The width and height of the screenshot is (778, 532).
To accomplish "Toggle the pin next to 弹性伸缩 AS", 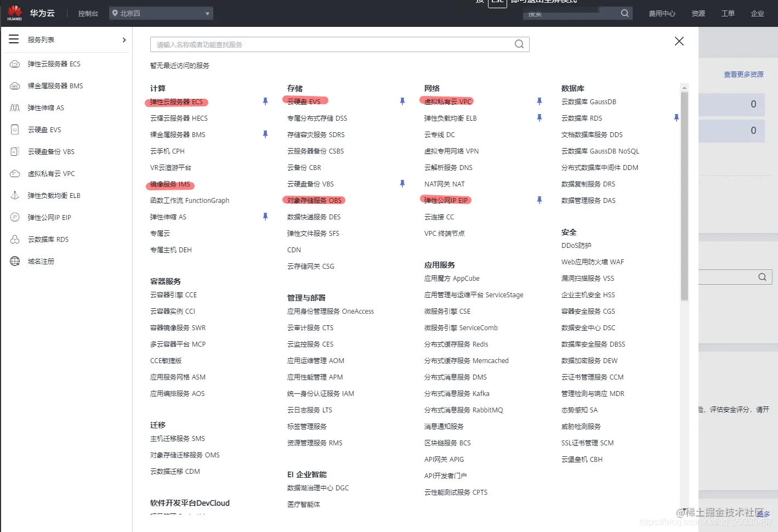I will pyautogui.click(x=265, y=217).
